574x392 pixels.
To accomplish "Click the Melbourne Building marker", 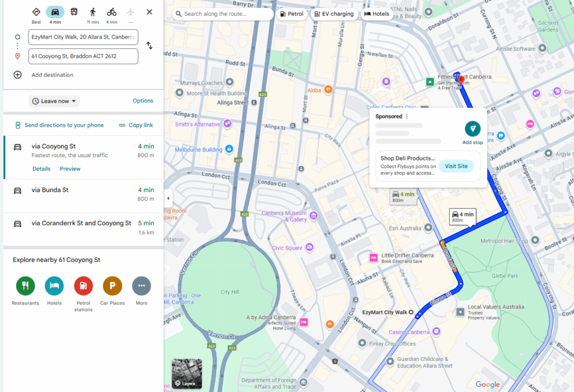I will click(229, 149).
